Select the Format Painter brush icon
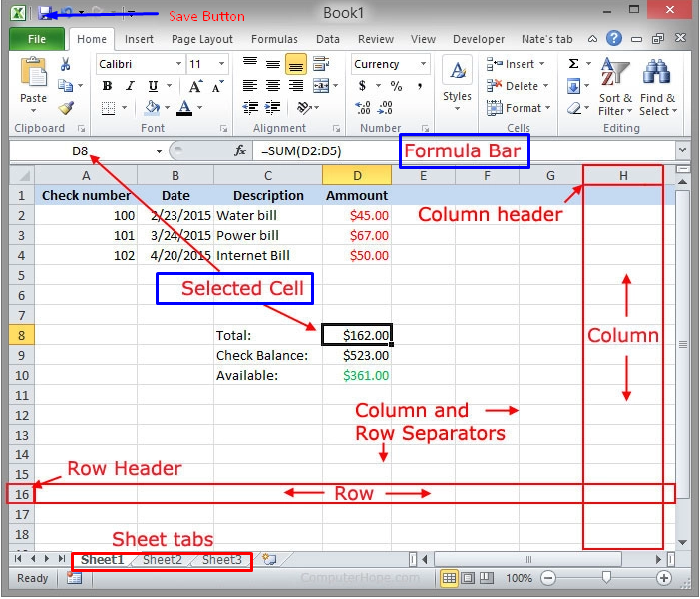 coord(66,107)
